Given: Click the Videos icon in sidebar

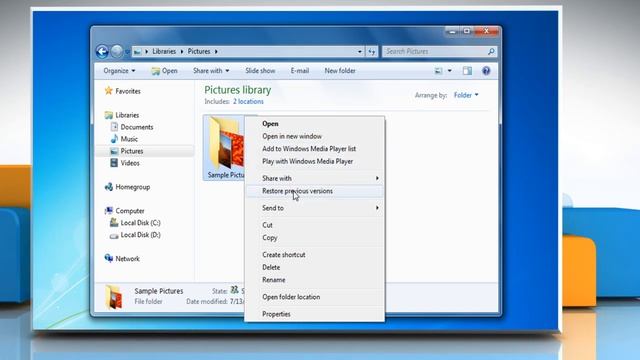Looking at the screenshot, I should [114, 163].
